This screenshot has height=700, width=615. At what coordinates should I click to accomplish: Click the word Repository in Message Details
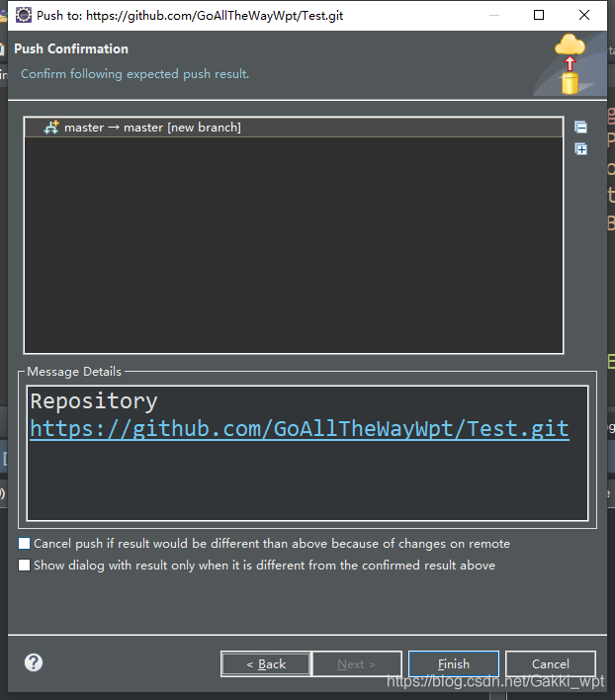click(94, 401)
